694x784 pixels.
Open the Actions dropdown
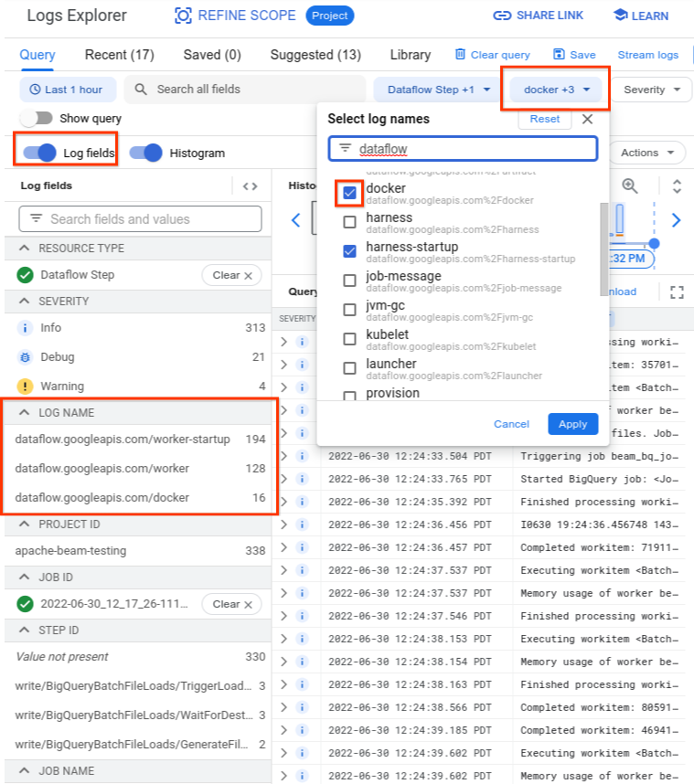coord(646,153)
